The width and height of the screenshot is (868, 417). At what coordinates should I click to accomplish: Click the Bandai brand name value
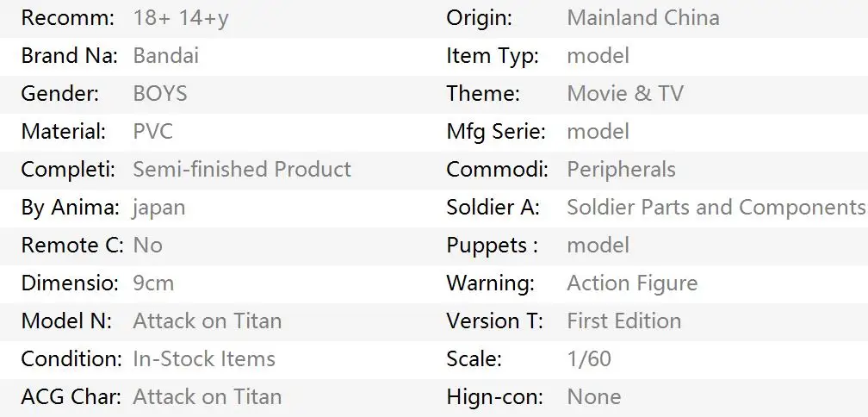point(165,56)
